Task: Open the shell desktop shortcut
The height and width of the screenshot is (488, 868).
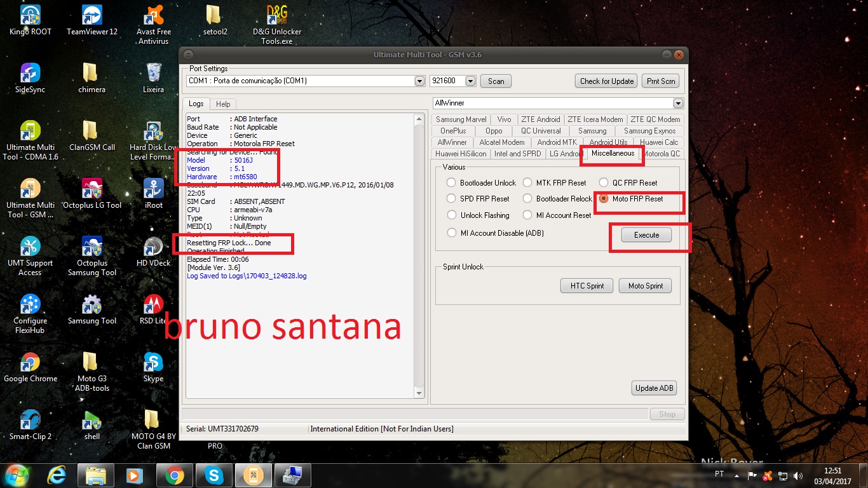Action: pos(92,425)
